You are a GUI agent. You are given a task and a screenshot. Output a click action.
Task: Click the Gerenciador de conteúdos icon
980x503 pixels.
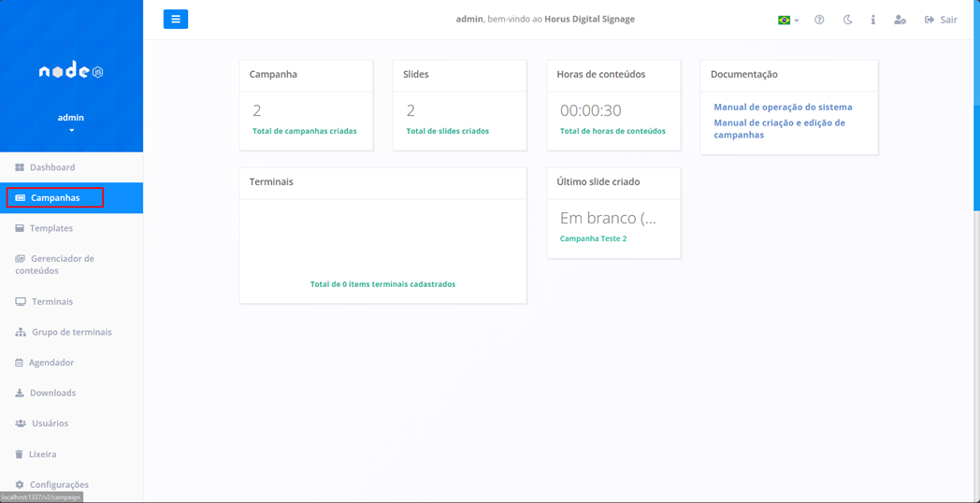[20, 259]
